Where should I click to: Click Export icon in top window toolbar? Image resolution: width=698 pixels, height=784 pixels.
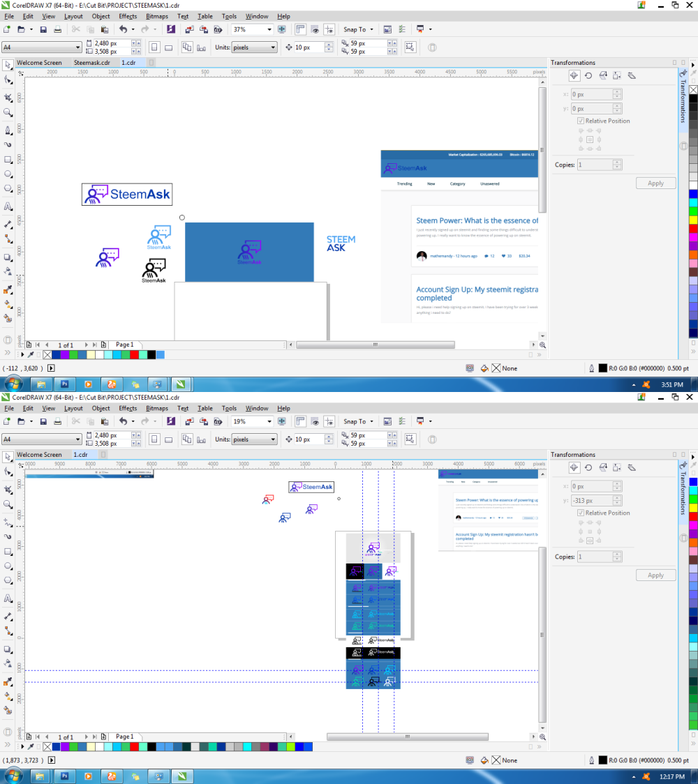[204, 29]
